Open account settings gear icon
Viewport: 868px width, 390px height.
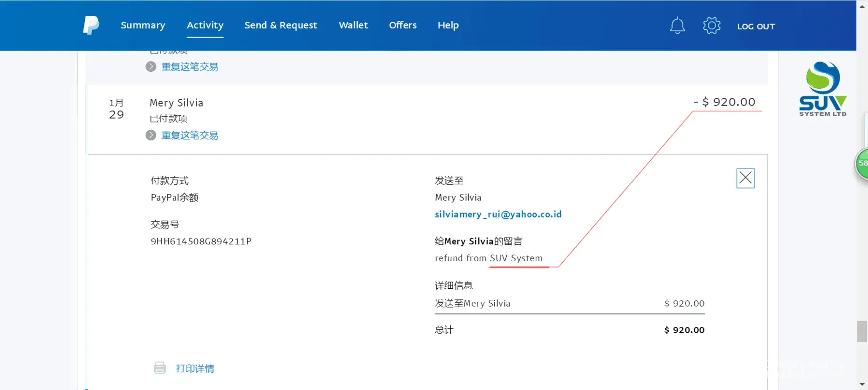point(711,26)
